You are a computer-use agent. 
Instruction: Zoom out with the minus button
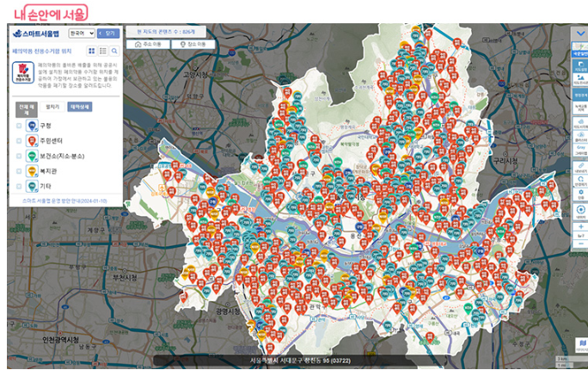(x=580, y=244)
